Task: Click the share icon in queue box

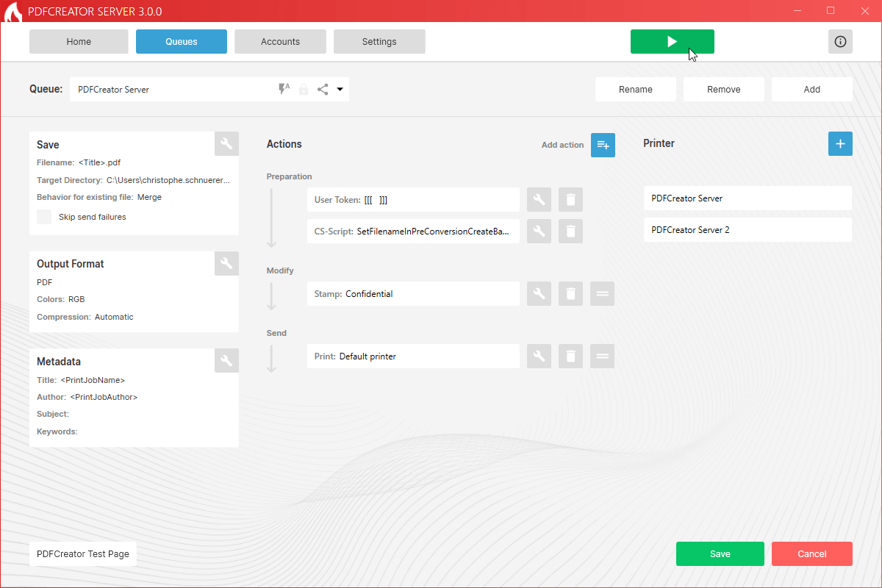Action: click(323, 90)
